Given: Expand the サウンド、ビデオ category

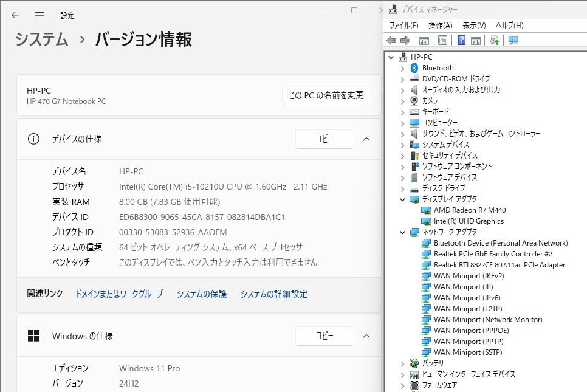Looking at the screenshot, I should coord(402,134).
